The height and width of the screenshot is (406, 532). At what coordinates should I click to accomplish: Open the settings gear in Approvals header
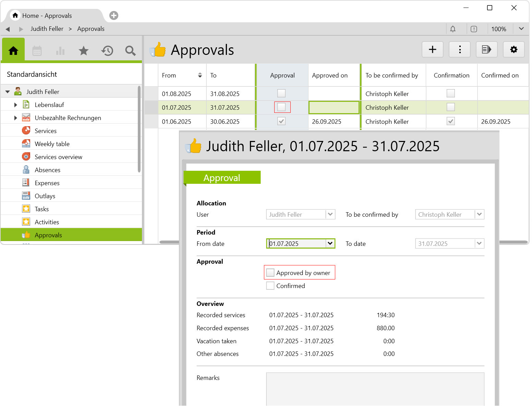click(x=513, y=50)
